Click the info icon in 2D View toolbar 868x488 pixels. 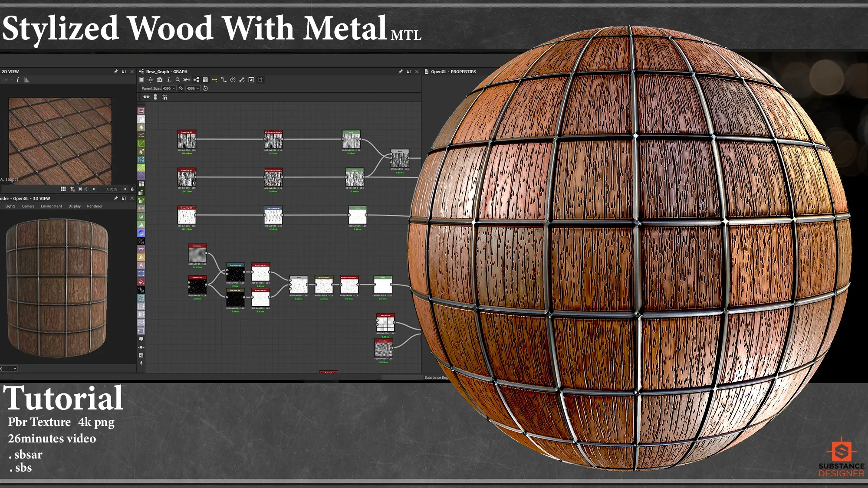point(17,80)
